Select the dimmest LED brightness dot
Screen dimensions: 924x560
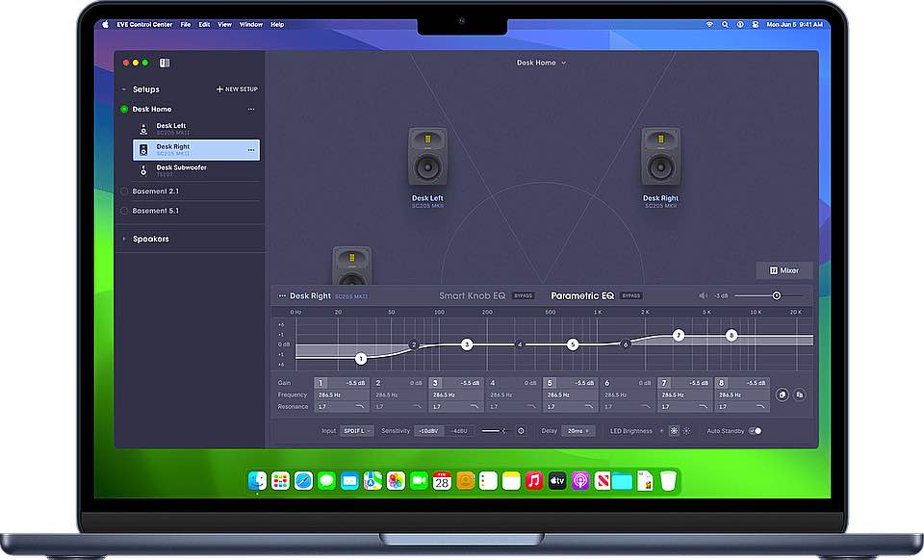pos(662,431)
